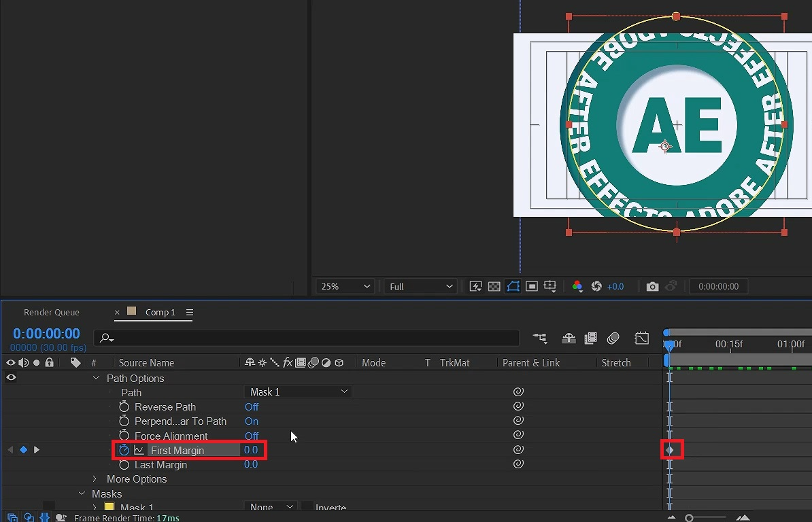Expand the More Options group
The image size is (812, 522).
point(95,479)
